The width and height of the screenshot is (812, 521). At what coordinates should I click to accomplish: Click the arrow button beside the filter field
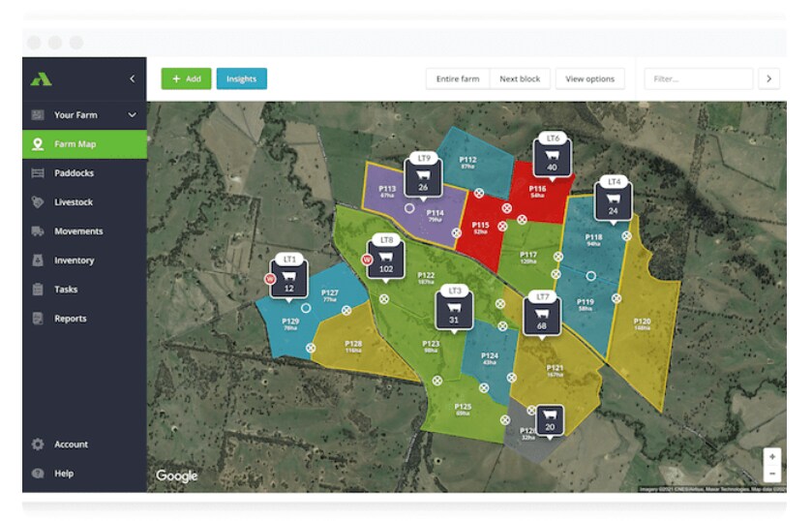click(768, 79)
